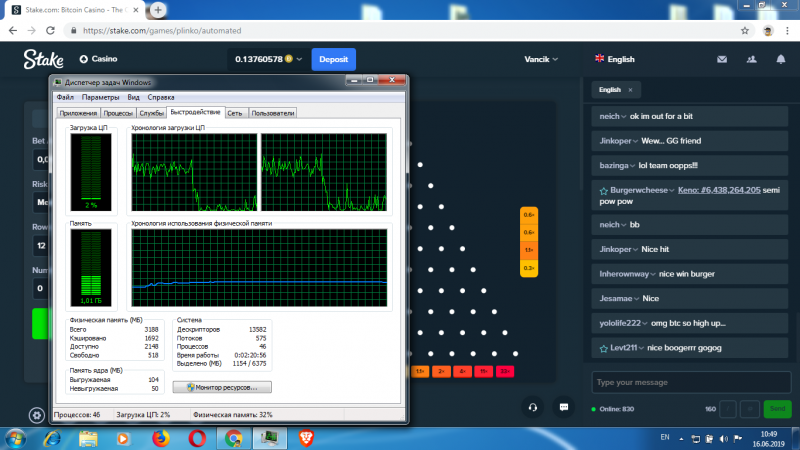This screenshot has height=450, width=800.
Task: Click the 2× multiplier bucket
Action: coord(441,371)
